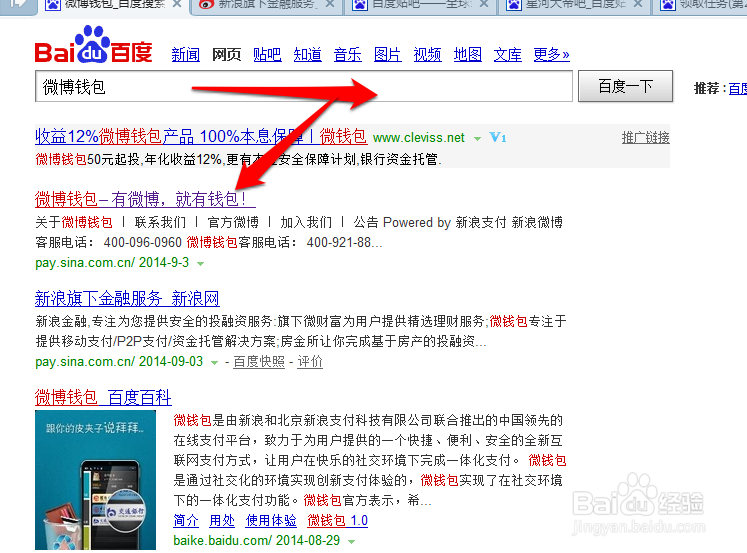Click the 百度一下 search button
Viewport: 747px width, 553px height.
coord(626,86)
